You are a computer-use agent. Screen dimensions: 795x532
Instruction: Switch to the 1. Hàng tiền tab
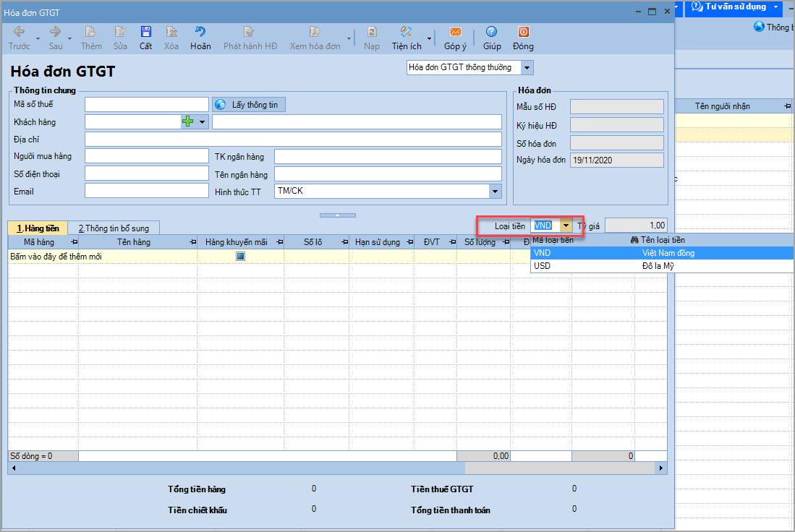click(x=38, y=228)
